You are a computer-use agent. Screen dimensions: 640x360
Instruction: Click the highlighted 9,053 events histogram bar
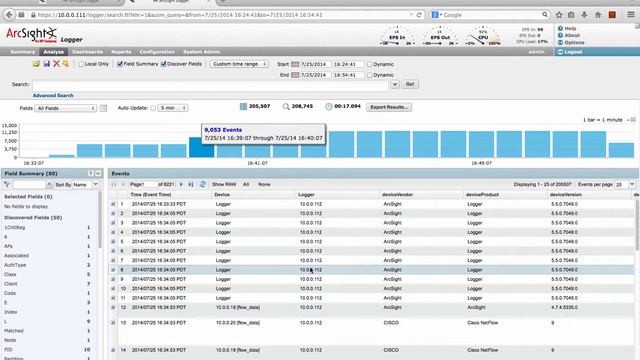pos(201,148)
